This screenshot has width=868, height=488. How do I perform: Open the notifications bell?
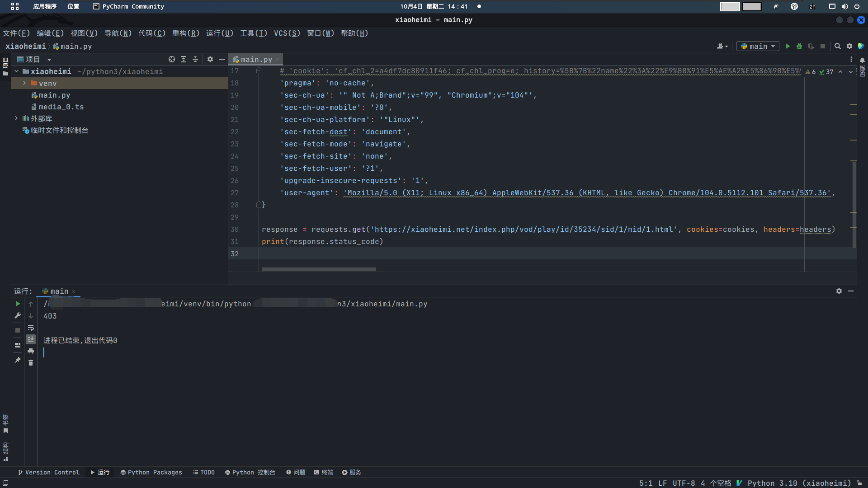[x=862, y=60]
